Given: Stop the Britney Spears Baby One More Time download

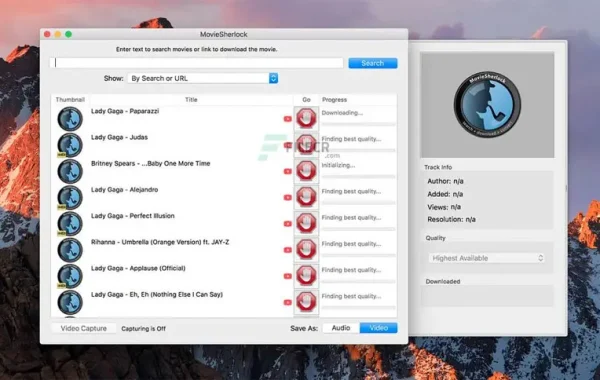Looking at the screenshot, I should pos(306,171).
